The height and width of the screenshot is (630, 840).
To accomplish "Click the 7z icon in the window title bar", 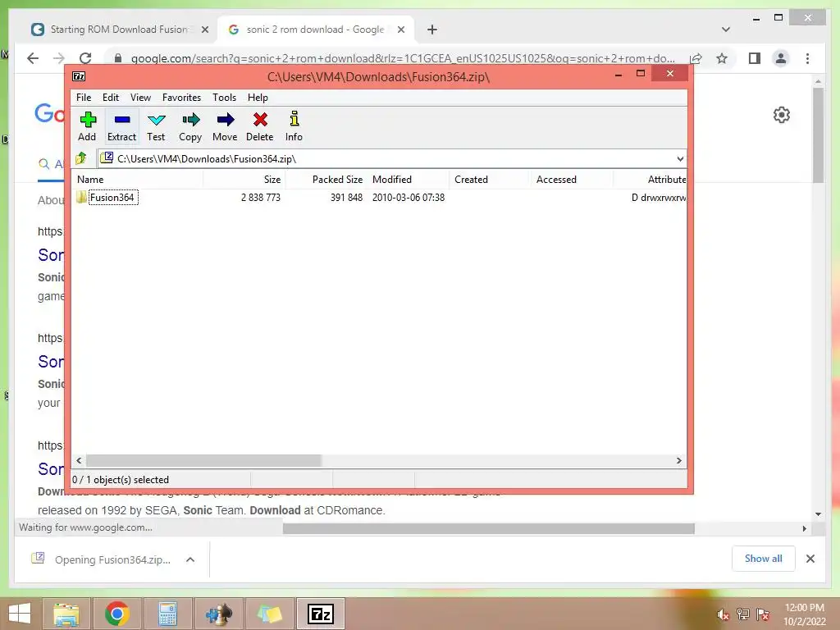I will click(79, 76).
